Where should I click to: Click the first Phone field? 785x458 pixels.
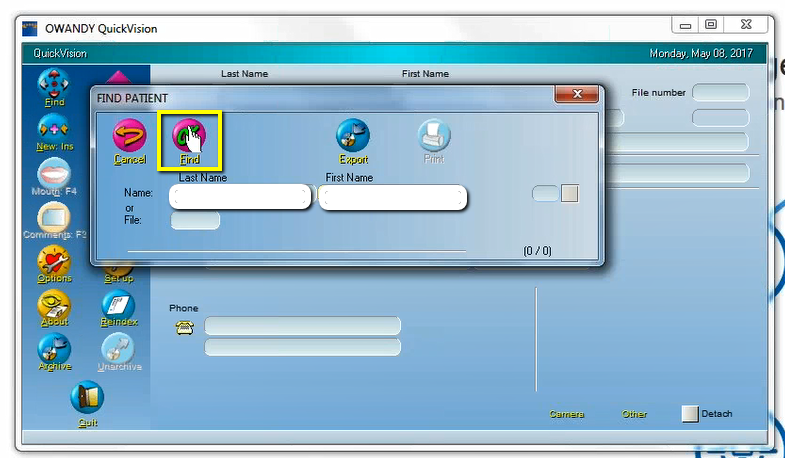point(302,325)
